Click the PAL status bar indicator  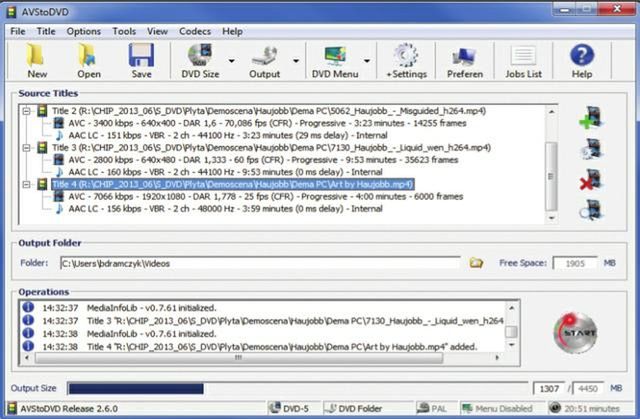[x=432, y=408]
